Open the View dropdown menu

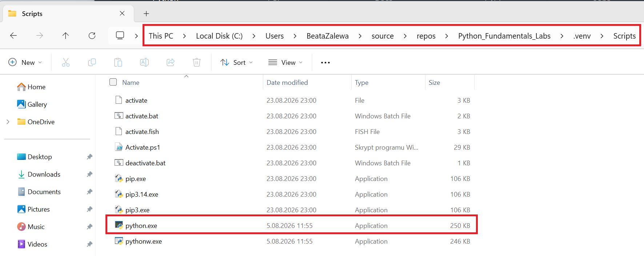[285, 62]
